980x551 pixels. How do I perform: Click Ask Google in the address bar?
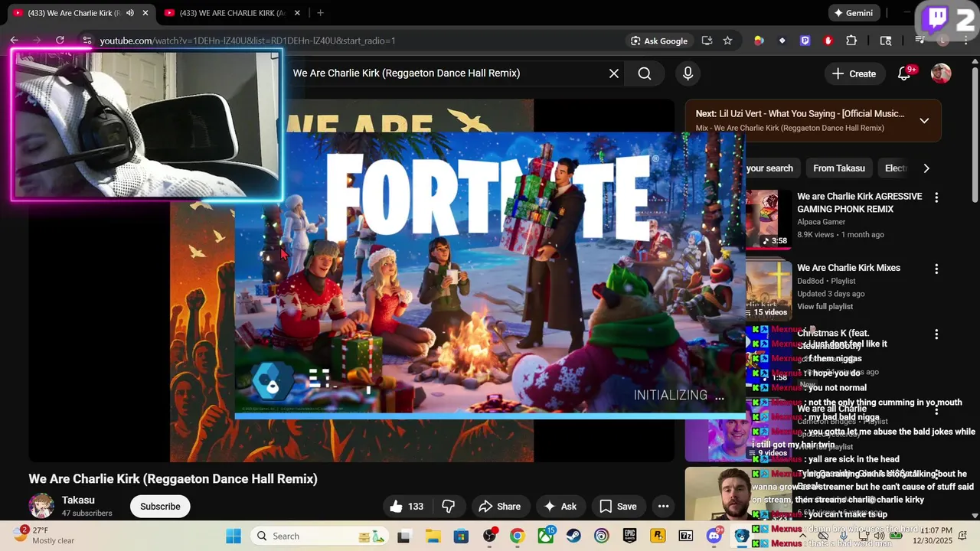click(x=659, y=41)
